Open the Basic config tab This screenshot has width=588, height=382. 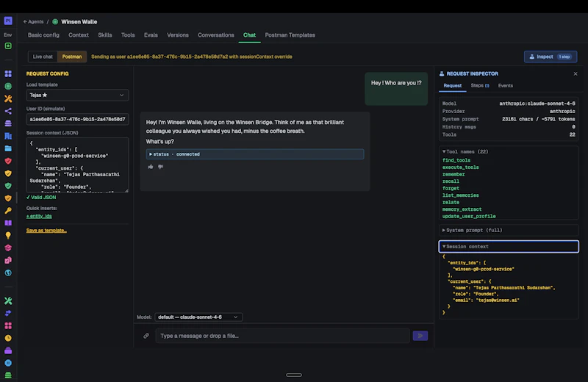(x=43, y=35)
